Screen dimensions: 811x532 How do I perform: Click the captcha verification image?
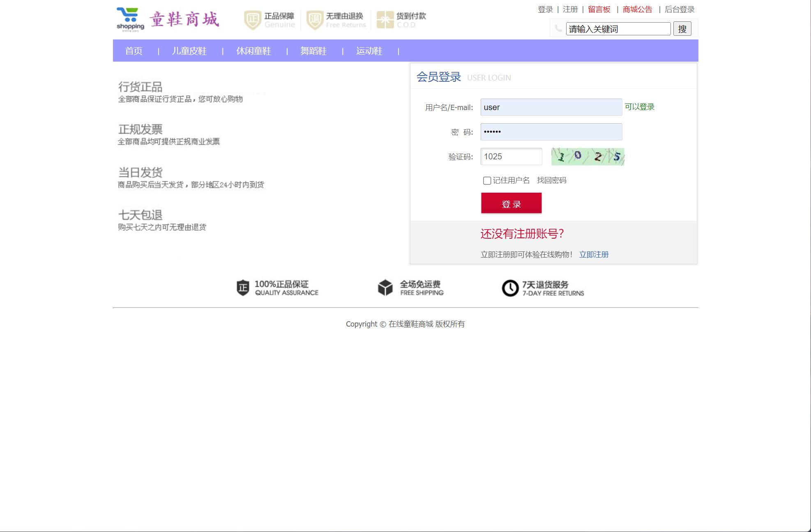pyautogui.click(x=588, y=157)
